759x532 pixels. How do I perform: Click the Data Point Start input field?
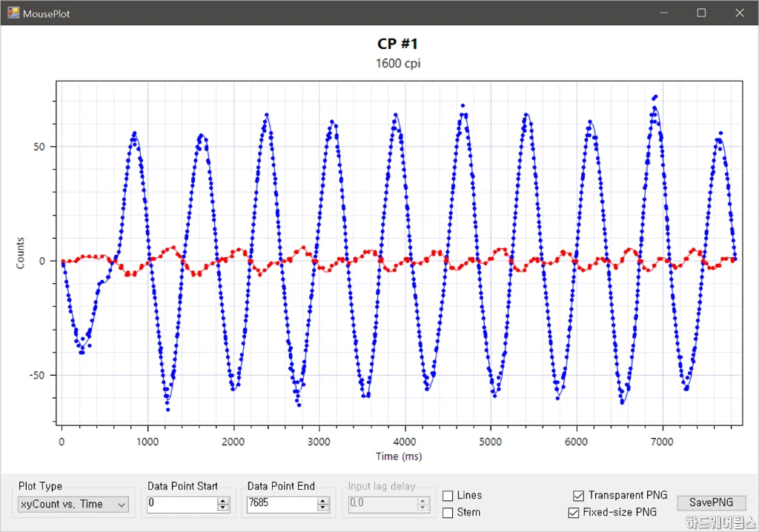[x=182, y=504]
